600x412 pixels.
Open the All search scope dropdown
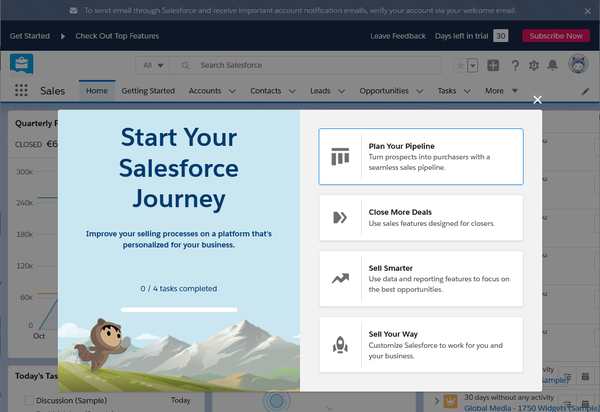point(153,65)
